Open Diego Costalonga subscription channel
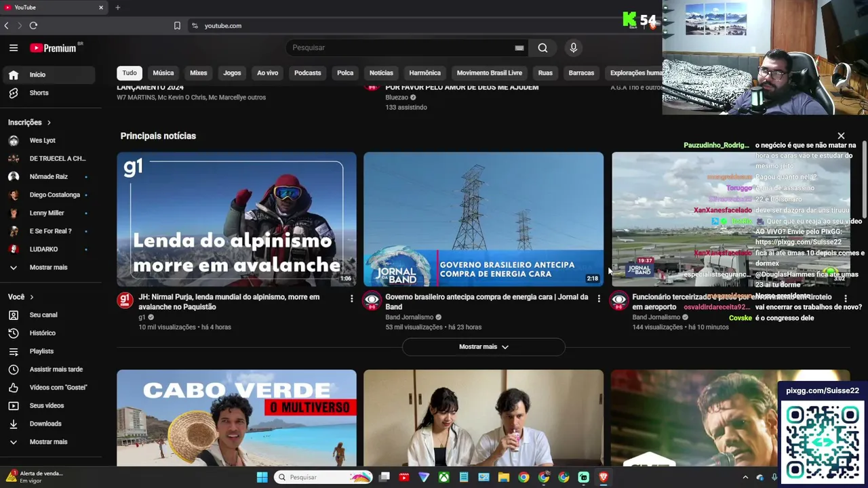The image size is (868, 488). click(x=49, y=195)
